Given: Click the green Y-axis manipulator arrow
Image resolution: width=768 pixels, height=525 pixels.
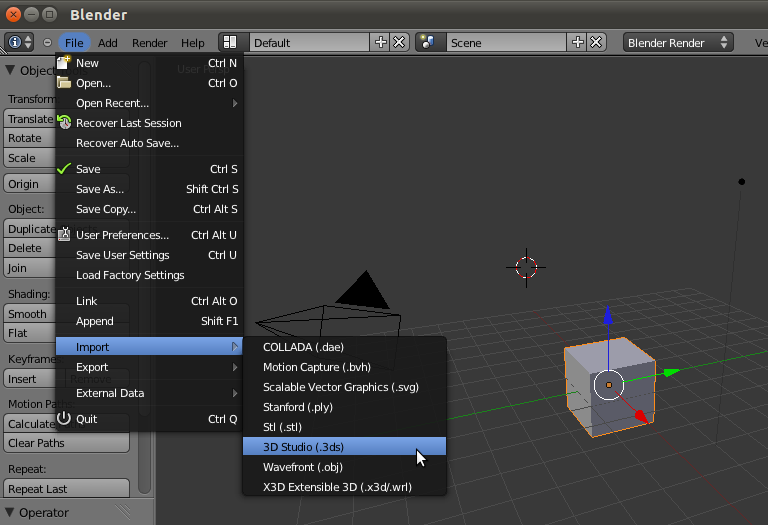Looking at the screenshot, I should click(x=670, y=373).
